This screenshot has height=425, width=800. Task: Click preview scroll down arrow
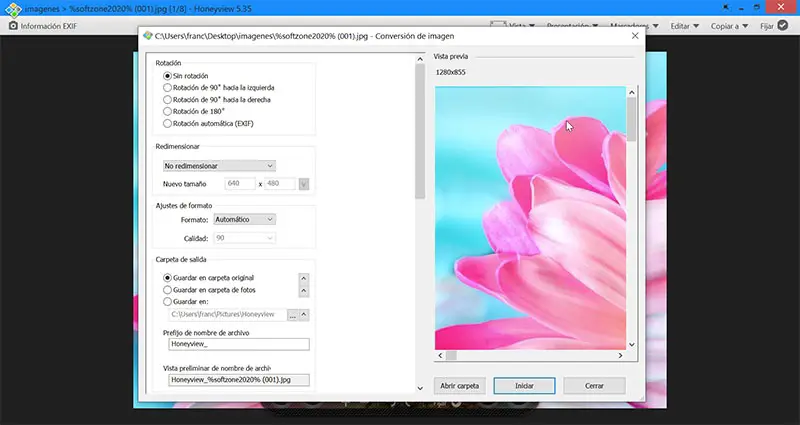(x=632, y=344)
